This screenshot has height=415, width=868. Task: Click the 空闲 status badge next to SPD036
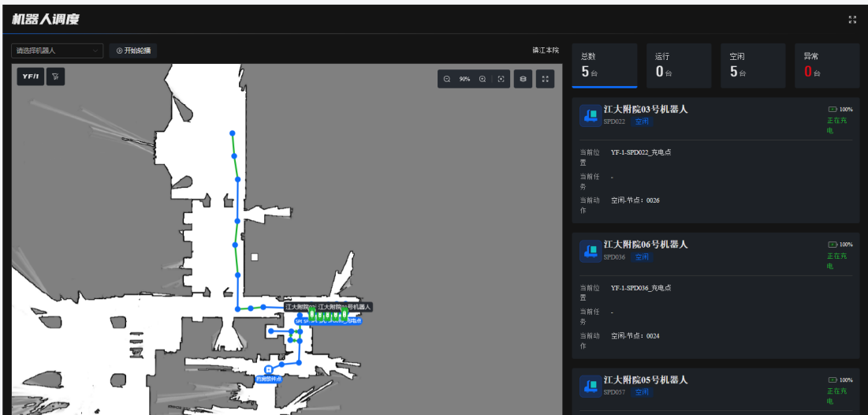(x=642, y=257)
